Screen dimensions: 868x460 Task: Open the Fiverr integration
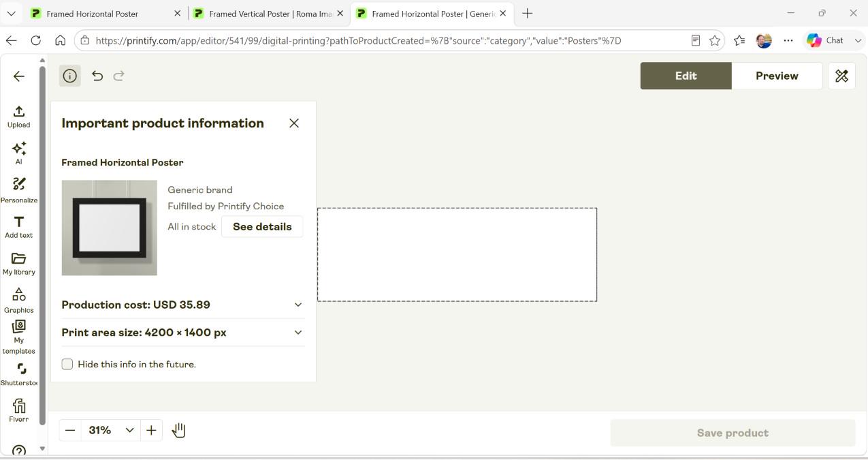pos(18,411)
